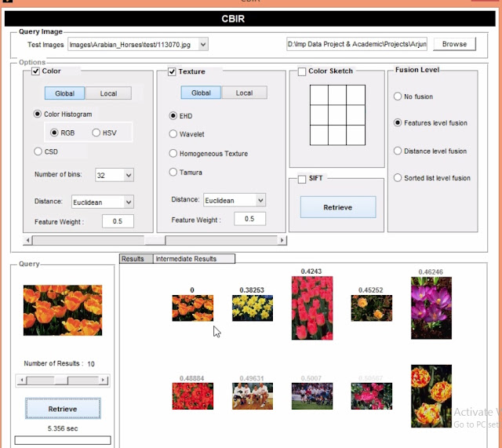Switch Texture panel to Local
The width and height of the screenshot is (502, 448).
tap(244, 93)
